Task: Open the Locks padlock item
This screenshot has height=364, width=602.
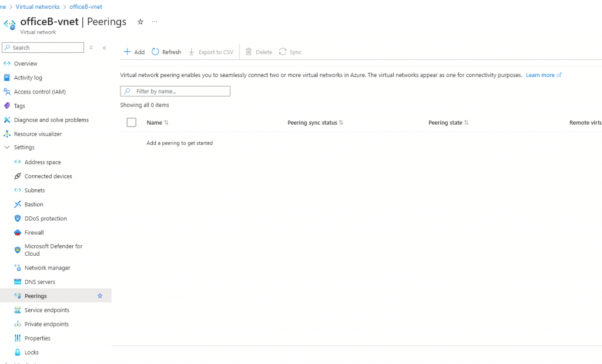Action: coord(31,353)
